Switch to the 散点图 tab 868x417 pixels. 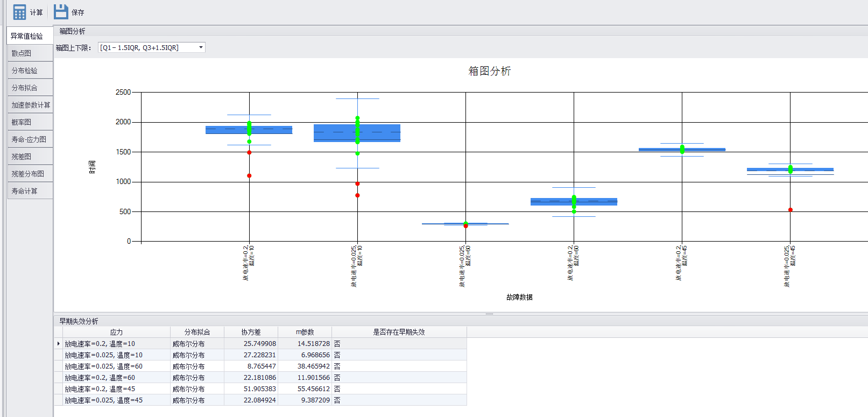click(x=30, y=53)
